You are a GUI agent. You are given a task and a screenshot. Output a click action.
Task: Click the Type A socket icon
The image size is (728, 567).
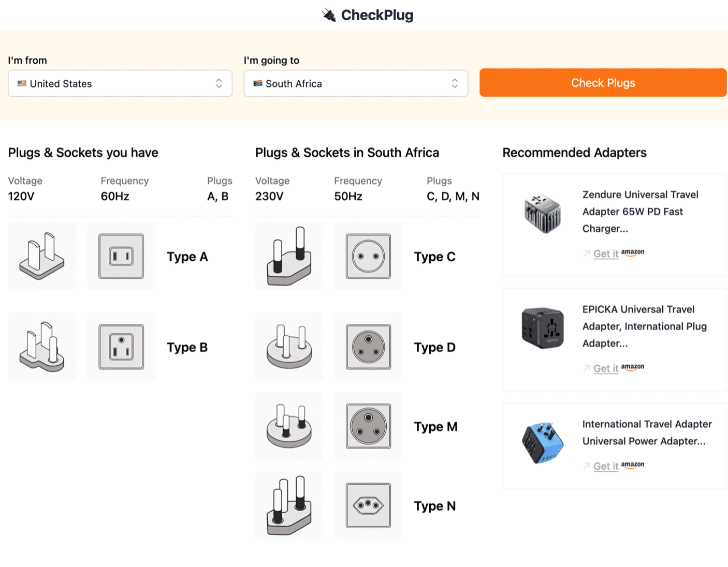tap(121, 256)
